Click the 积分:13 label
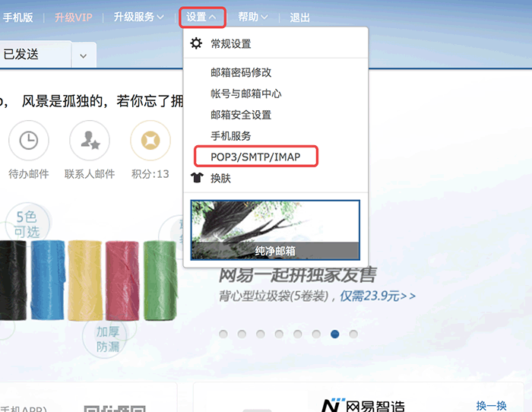The image size is (532, 412). (x=150, y=174)
